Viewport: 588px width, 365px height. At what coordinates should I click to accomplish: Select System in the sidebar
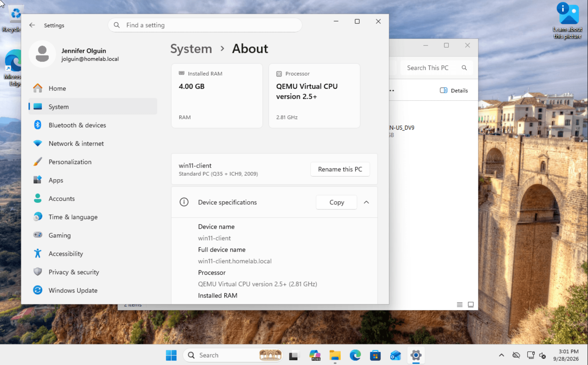(x=93, y=107)
